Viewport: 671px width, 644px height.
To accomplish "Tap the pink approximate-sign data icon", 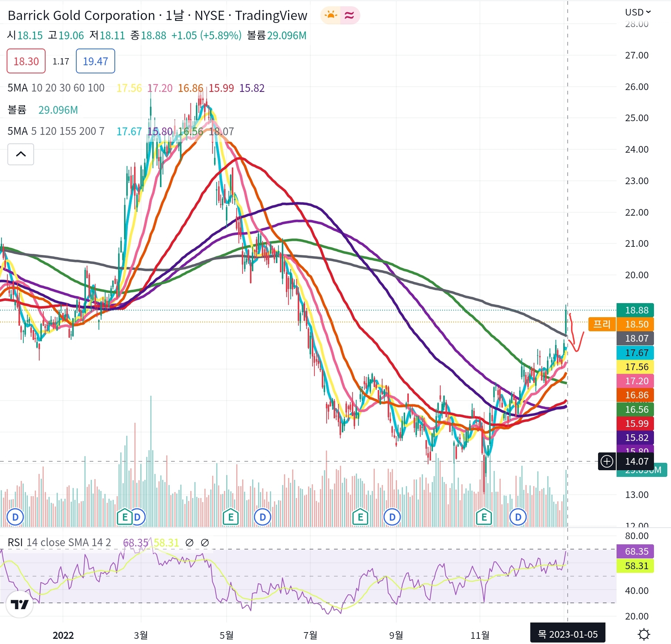I will click(x=349, y=16).
